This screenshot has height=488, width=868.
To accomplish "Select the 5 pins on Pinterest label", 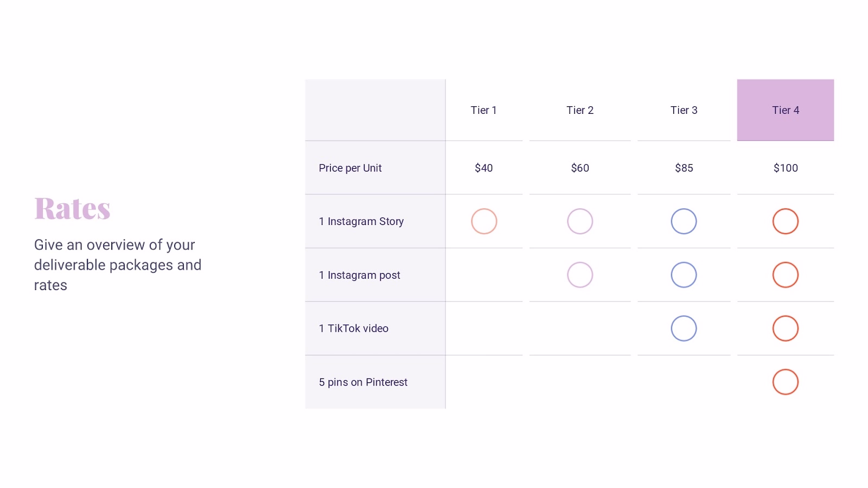I will [363, 382].
